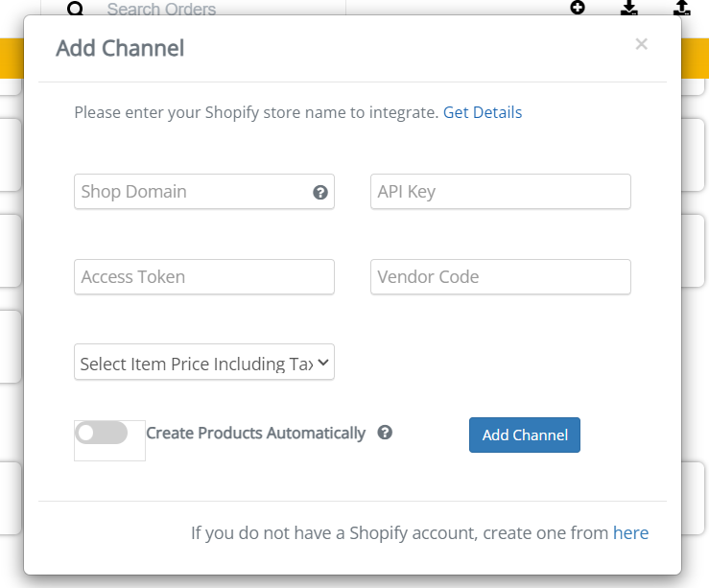709x588 pixels.
Task: Click the Create Products Automatically label
Action: [x=255, y=433]
